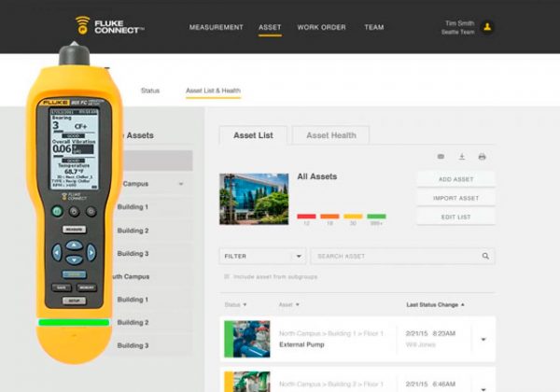Screen dimensions: 560x392
Task: Click the red health status swatch
Action: tap(305, 216)
